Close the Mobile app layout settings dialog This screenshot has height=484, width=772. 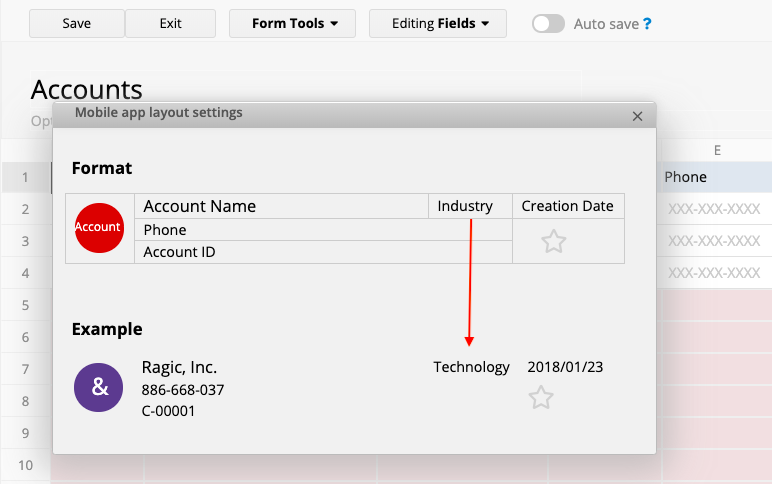pyautogui.click(x=637, y=116)
